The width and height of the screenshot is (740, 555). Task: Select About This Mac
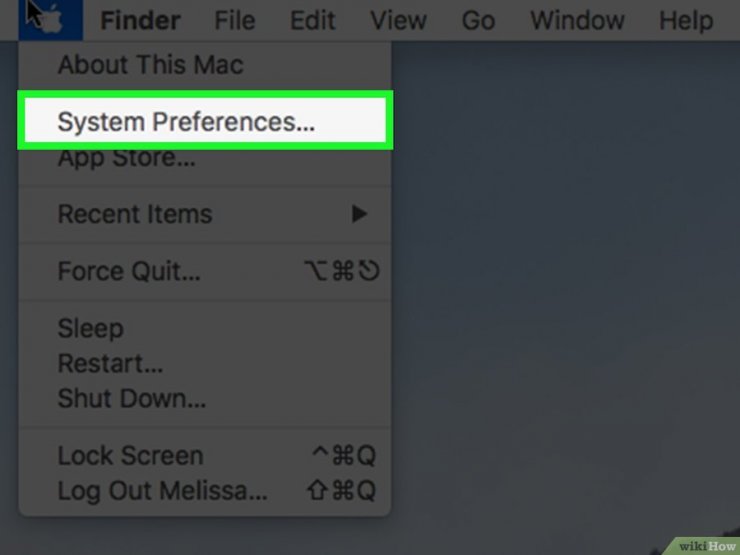point(205,64)
